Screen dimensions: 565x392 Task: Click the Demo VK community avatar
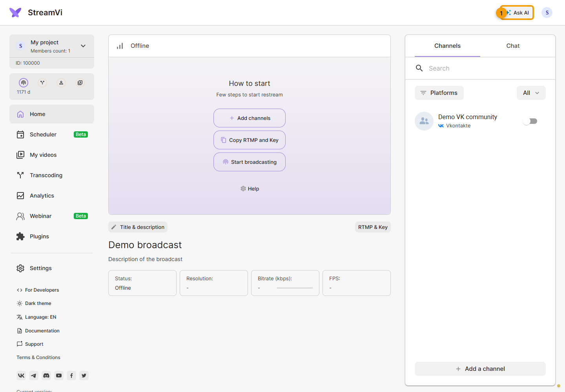pyautogui.click(x=424, y=121)
